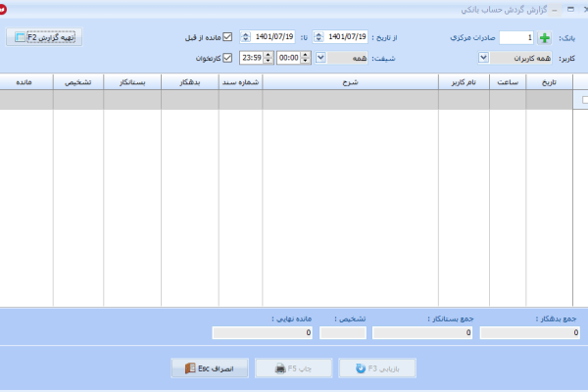Minimize the گزارش گردش حساب بانکی window
The image size is (588, 392).
pyautogui.click(x=555, y=10)
